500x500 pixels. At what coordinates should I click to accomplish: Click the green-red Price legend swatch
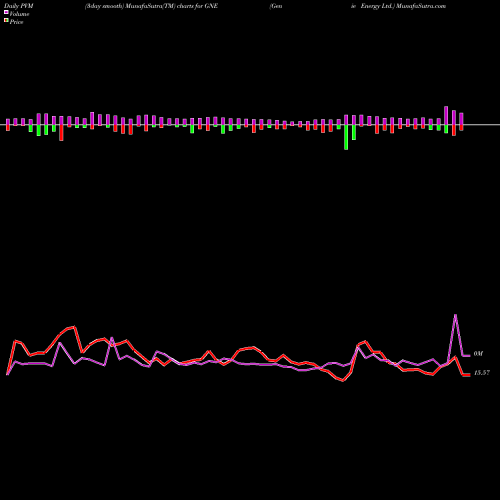6,21
